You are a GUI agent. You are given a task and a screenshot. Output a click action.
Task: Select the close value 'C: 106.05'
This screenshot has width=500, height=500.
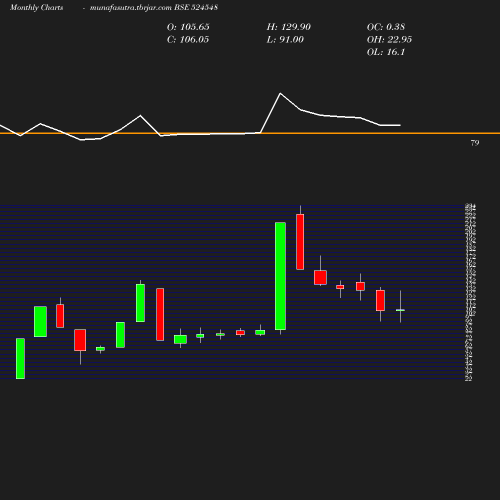(x=188, y=40)
